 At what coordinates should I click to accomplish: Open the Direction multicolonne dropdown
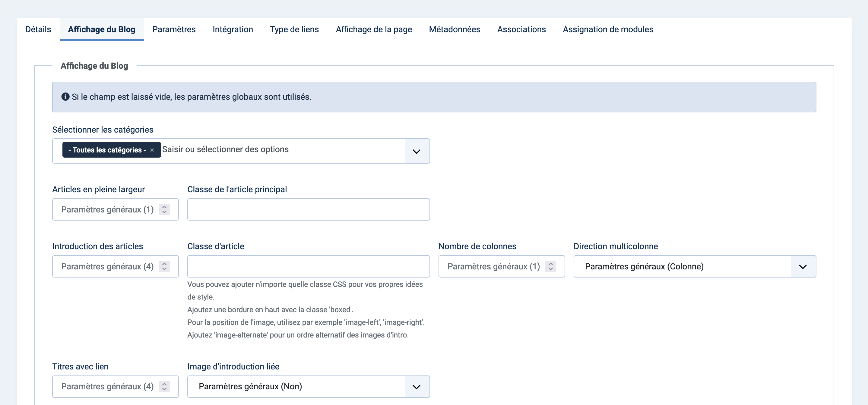coord(695,266)
